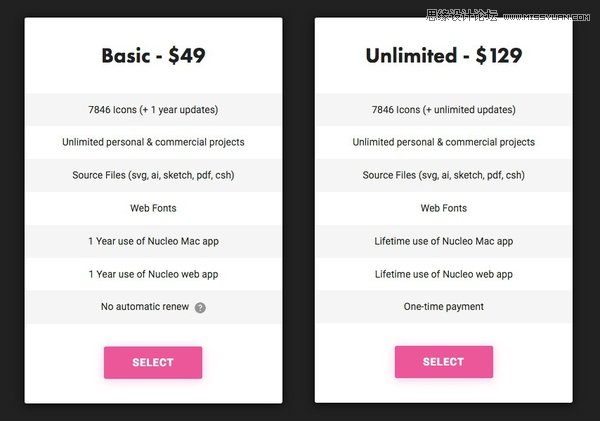
Task: Click Source Files row in Basic card
Action: tap(153, 175)
